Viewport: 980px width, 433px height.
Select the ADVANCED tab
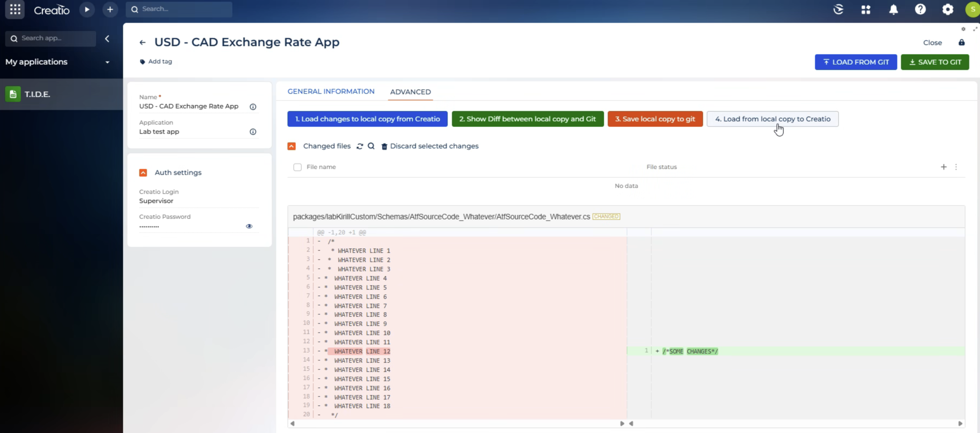[410, 92]
